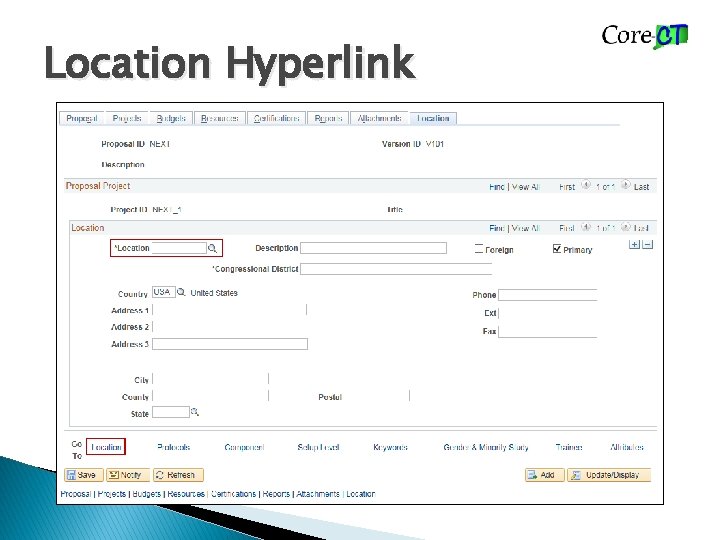
Task: Open the Trainee link
Action: click(568, 447)
